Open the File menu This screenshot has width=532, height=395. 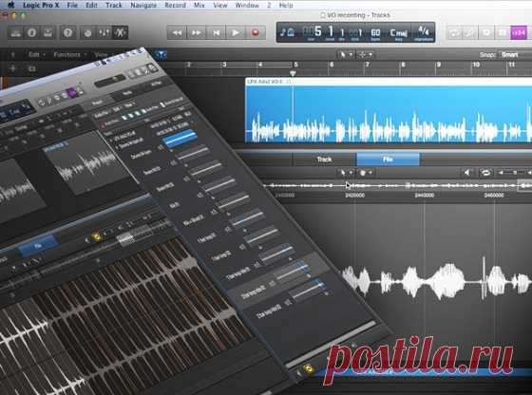click(x=72, y=5)
